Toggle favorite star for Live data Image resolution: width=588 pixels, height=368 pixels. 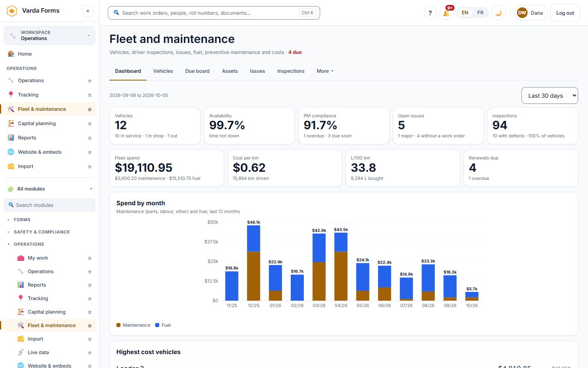click(90, 352)
